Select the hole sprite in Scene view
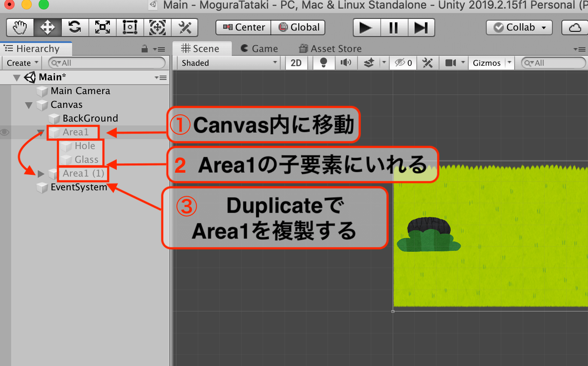588x366 pixels. pyautogui.click(x=429, y=226)
